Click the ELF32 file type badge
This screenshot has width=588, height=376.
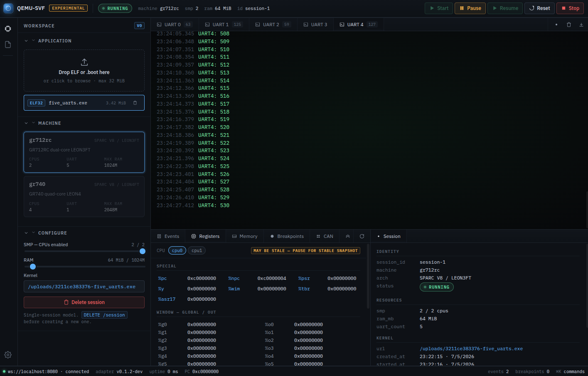(x=36, y=103)
